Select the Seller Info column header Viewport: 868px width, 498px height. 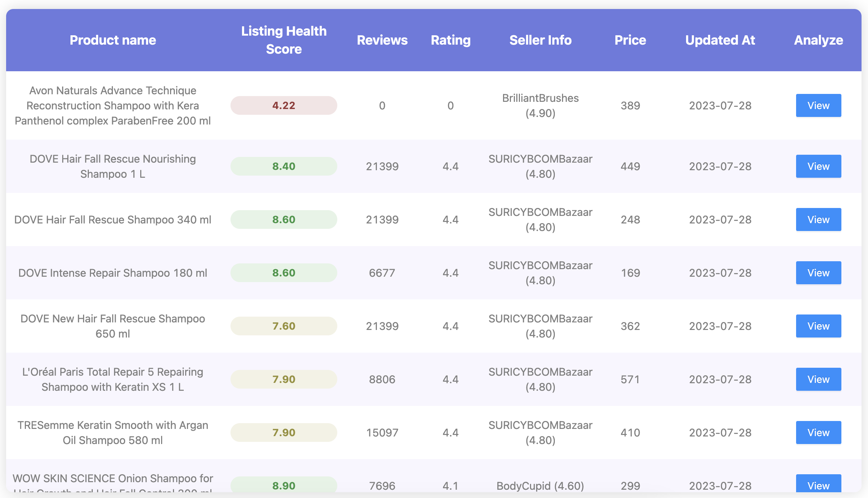pyautogui.click(x=540, y=40)
